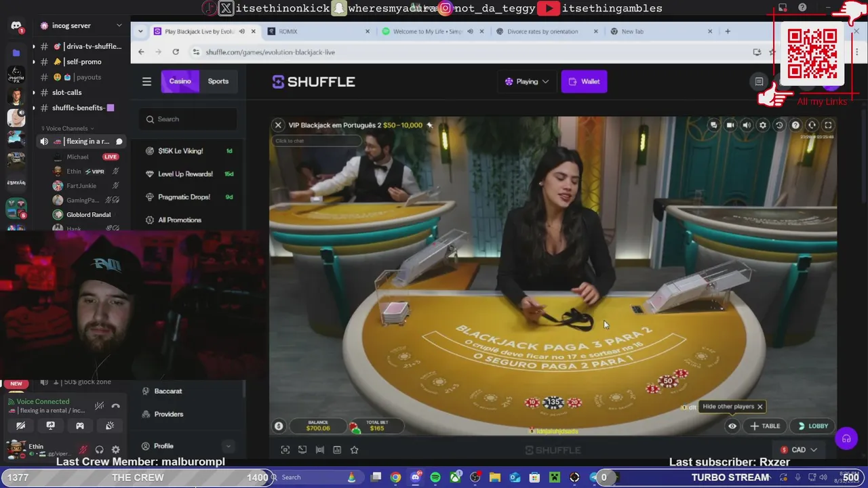Dismiss the Hide other players tooltip
Viewport: 868px width, 488px height.
click(x=759, y=407)
